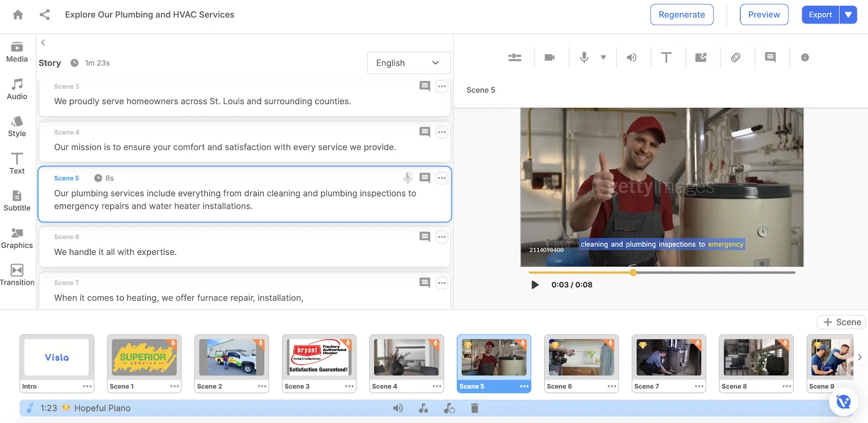Open the scene adjust settings icon
Viewport: 868px width, 423px height.
pos(515,57)
